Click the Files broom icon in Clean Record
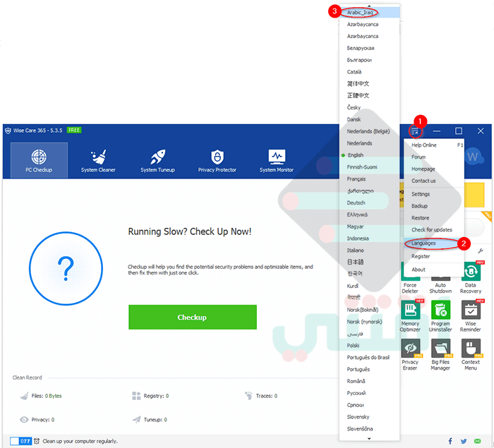494x448 pixels. coord(24,396)
